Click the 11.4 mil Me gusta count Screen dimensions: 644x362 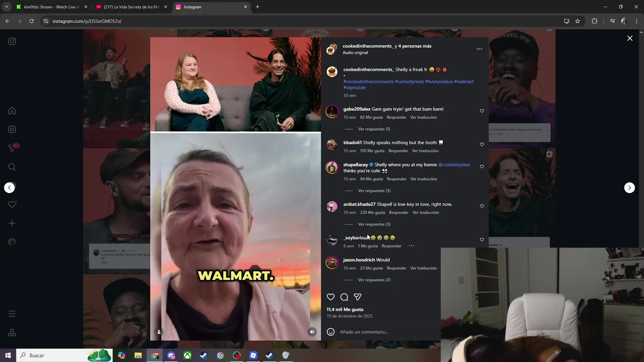[x=345, y=310]
